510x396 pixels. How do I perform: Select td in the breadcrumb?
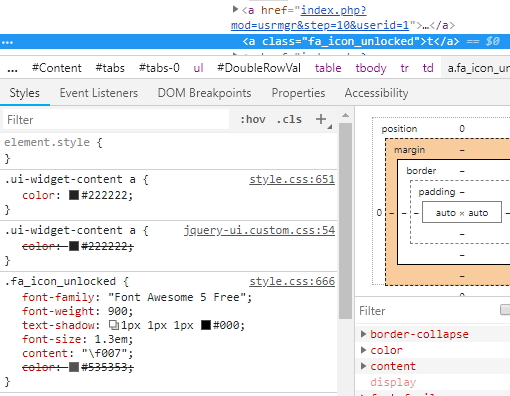428,68
